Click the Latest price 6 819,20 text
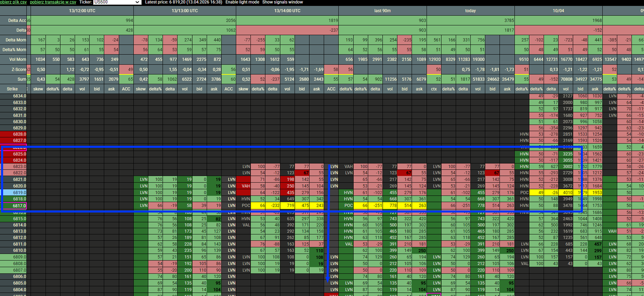The width and height of the screenshot is (644, 296). tap(183, 2)
